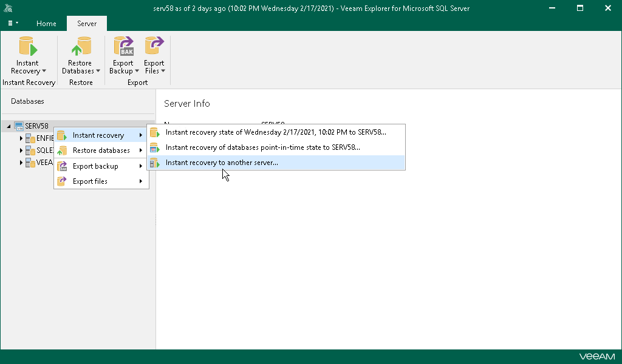
Task: Click the Databases panel header
Action: click(27, 101)
